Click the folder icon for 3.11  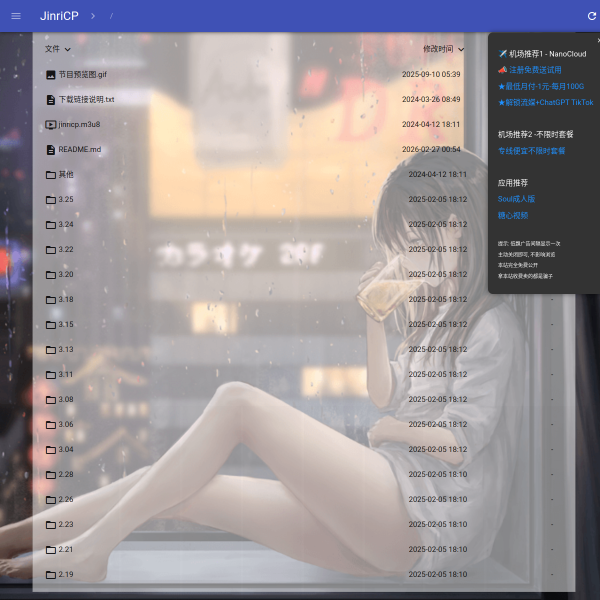tap(51, 375)
